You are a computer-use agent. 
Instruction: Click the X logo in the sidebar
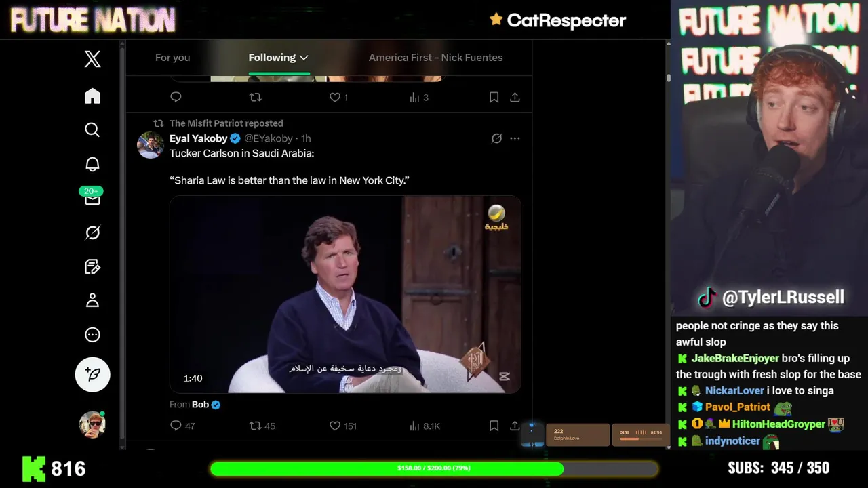[x=93, y=59]
